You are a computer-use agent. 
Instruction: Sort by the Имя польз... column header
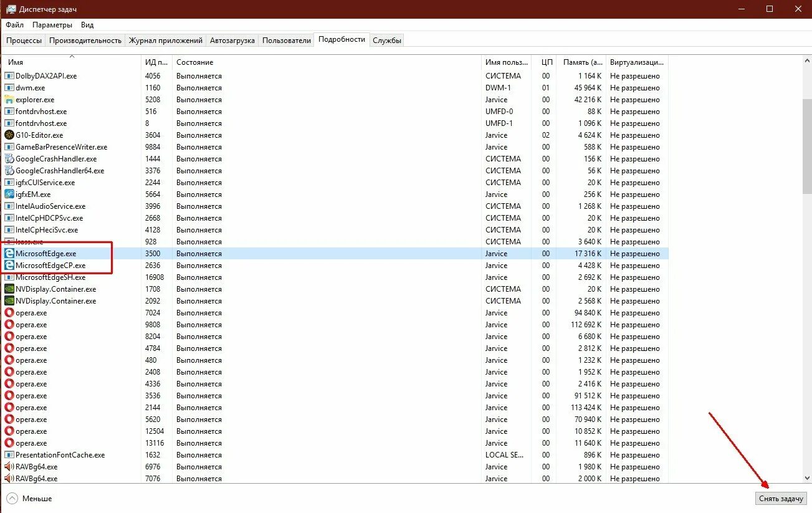507,62
